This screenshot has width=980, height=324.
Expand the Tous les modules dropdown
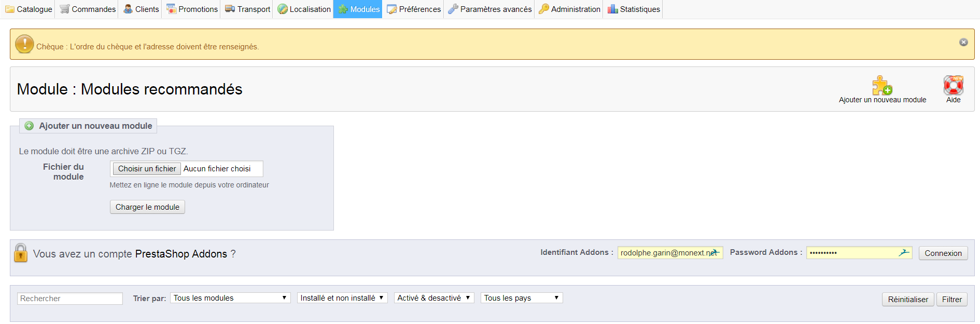tap(230, 298)
